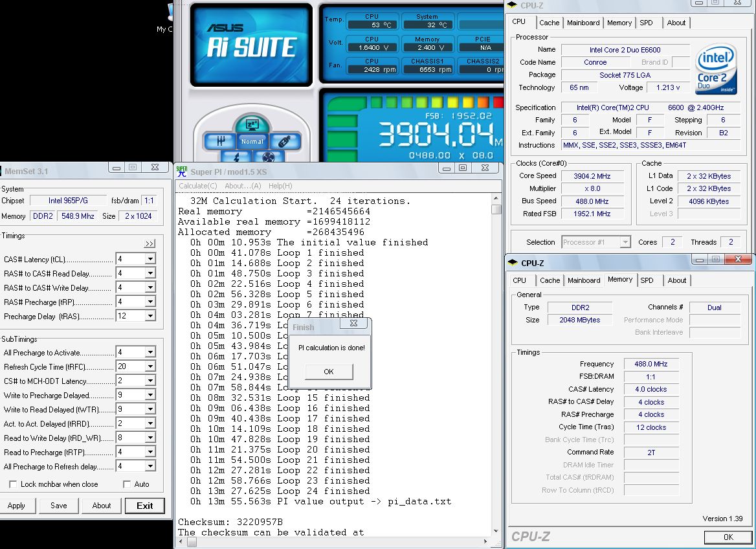Click the MemSet memory frequency 548.9 Mhz field
Screen dimensions: 756x549
coord(78,216)
